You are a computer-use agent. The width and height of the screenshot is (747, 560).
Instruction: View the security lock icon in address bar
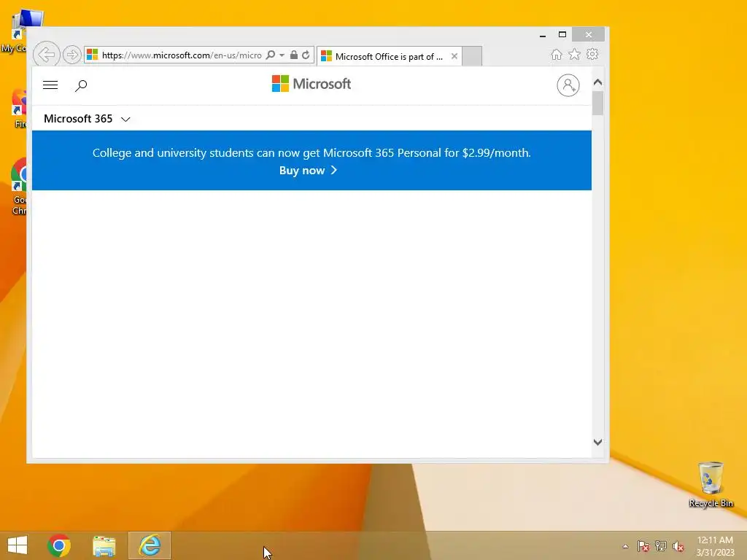point(294,55)
